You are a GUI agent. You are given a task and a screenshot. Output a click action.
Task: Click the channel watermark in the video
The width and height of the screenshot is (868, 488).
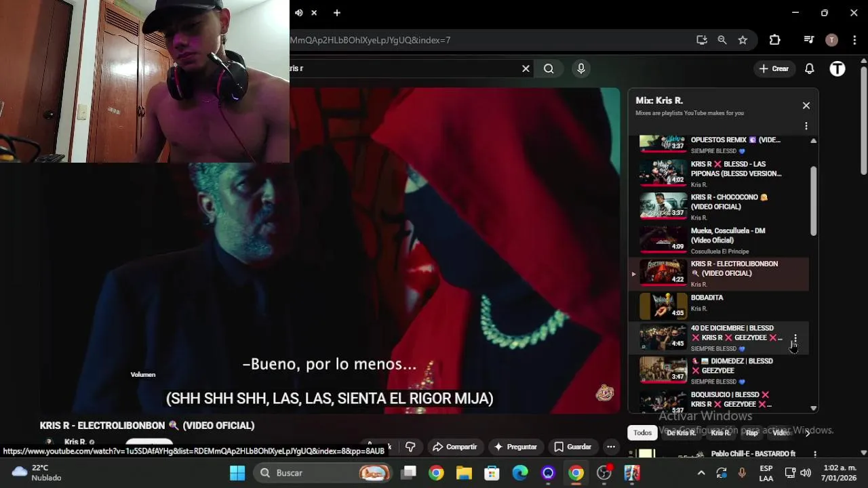[x=605, y=393]
